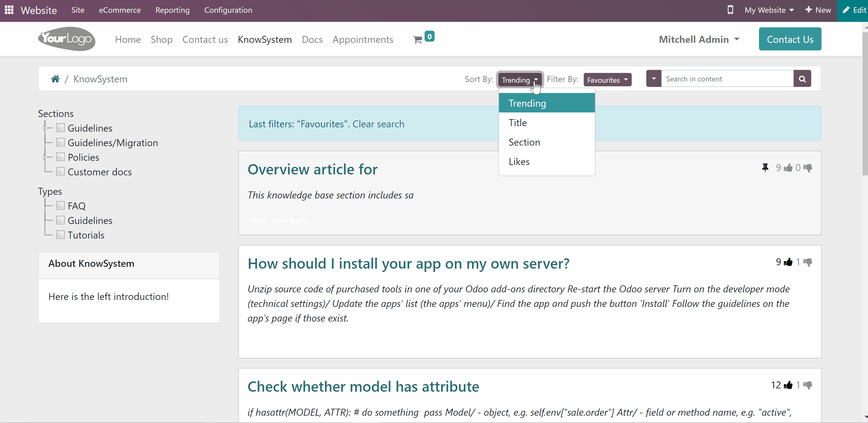868x423 pixels.
Task: Open the My Website switcher dropdown
Action: [x=769, y=10]
